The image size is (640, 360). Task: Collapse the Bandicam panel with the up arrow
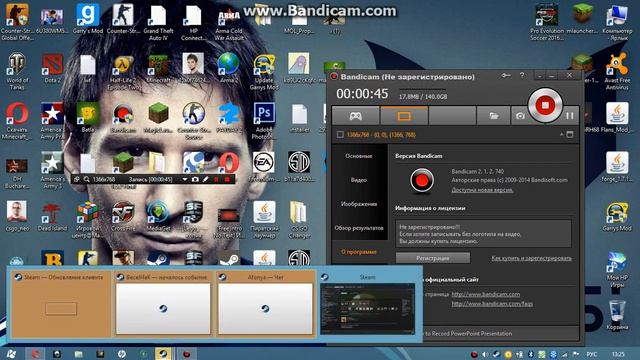pos(562,134)
